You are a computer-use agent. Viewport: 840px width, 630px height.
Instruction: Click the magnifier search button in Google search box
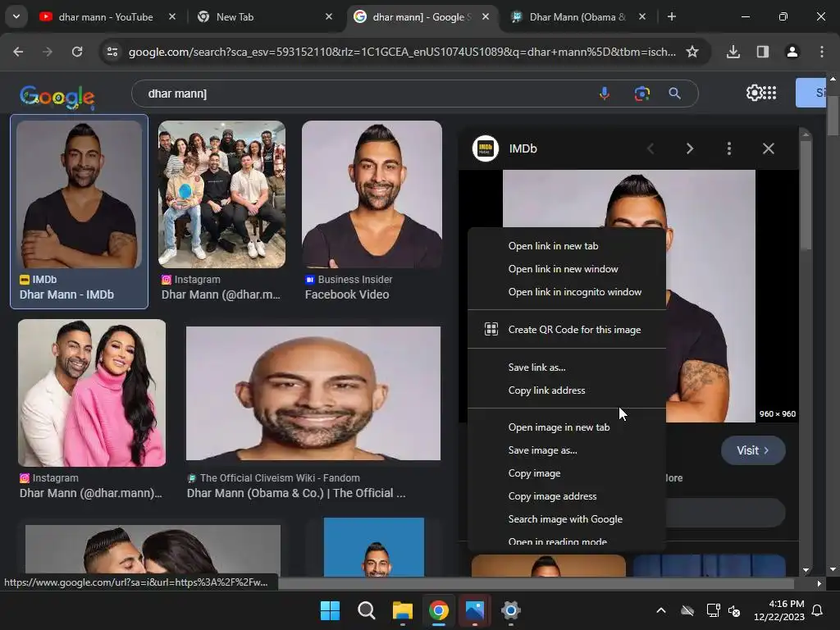(674, 94)
